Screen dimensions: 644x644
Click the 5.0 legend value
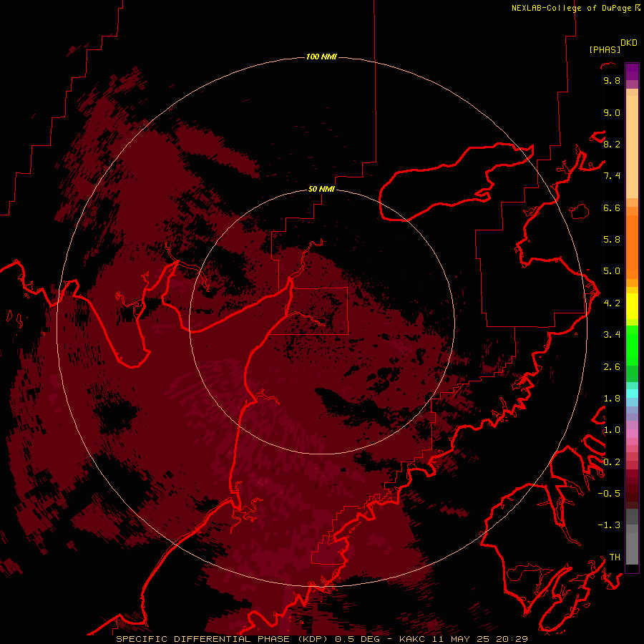[x=612, y=271]
